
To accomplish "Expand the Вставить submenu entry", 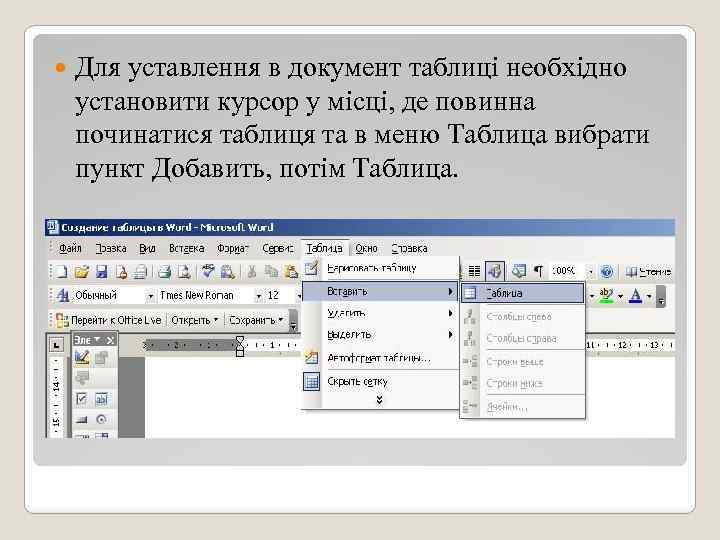I will 380,291.
